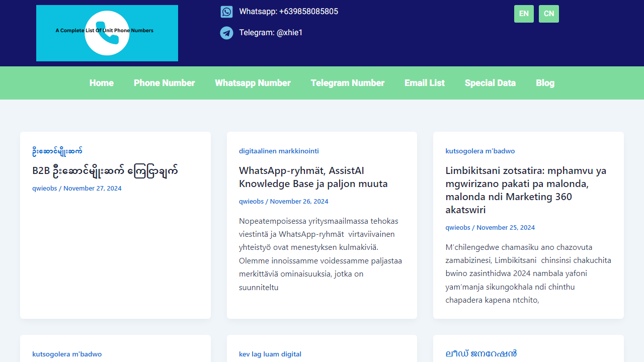Screen dimensions: 644x362
Task: Click Telegram: @xhie1 contact text
Action: (271, 33)
